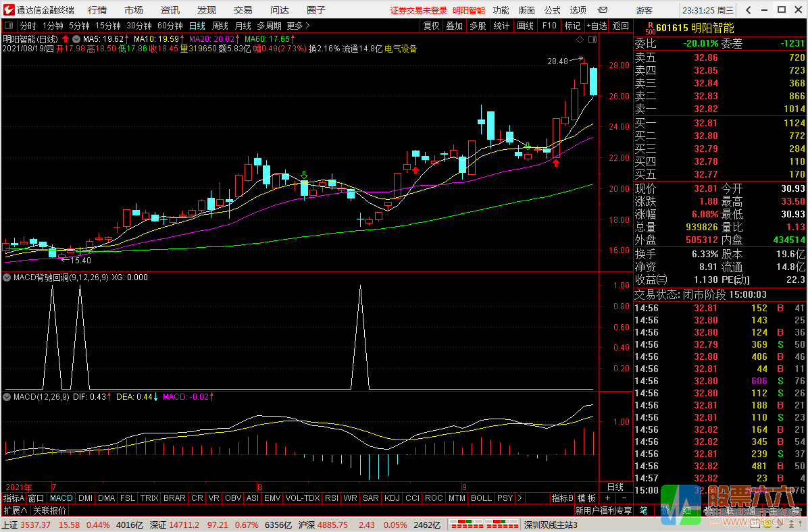Select the KDJ indicator tab
Screen dimensions: 808x532
(x=392, y=498)
